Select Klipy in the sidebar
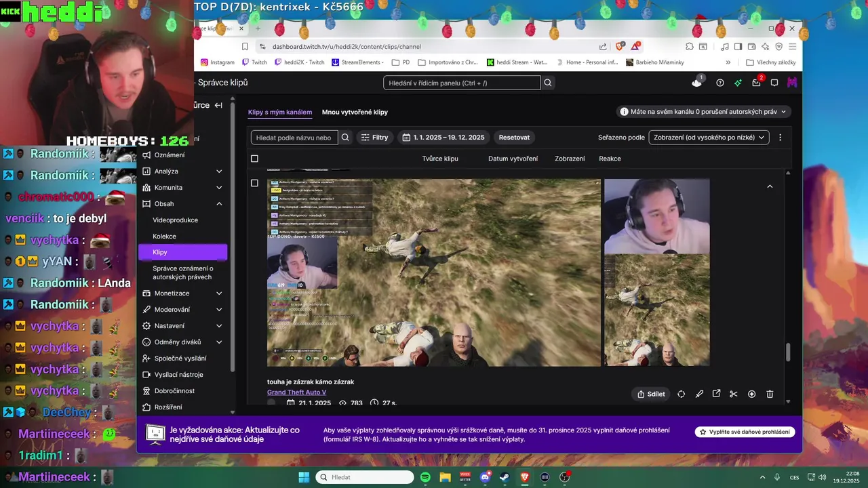Screen dimensions: 868x488 (182, 252)
